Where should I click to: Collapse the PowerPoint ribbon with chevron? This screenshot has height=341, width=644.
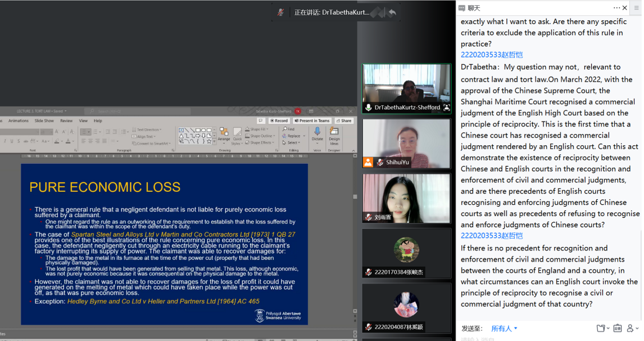(x=353, y=151)
